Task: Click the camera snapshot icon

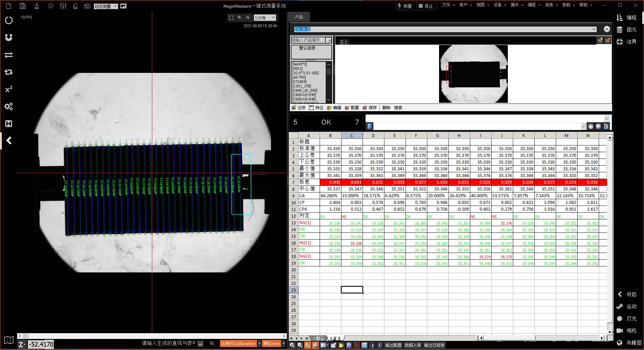Action: pyautogui.click(x=87, y=6)
